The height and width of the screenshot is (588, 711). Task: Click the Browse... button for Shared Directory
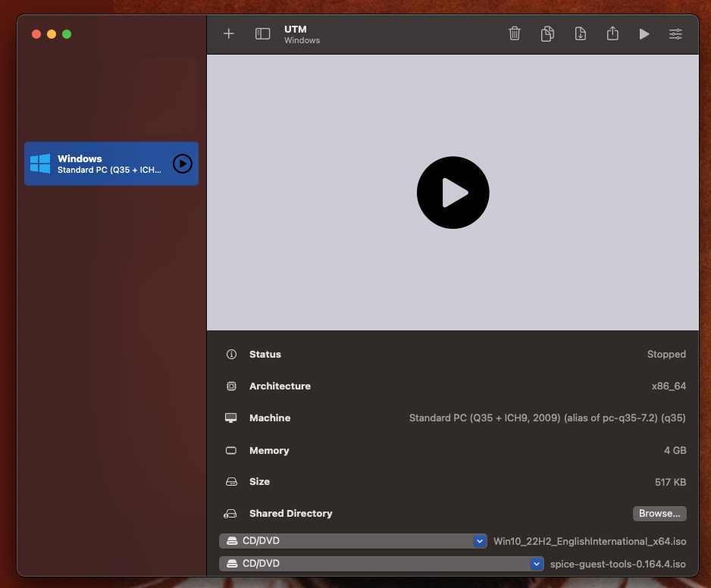pyautogui.click(x=659, y=513)
